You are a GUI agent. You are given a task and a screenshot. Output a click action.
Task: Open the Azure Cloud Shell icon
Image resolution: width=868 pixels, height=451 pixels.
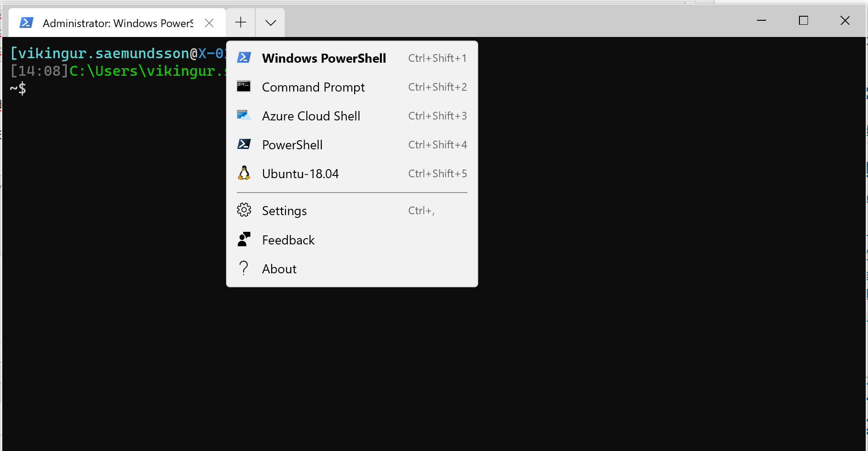click(244, 115)
